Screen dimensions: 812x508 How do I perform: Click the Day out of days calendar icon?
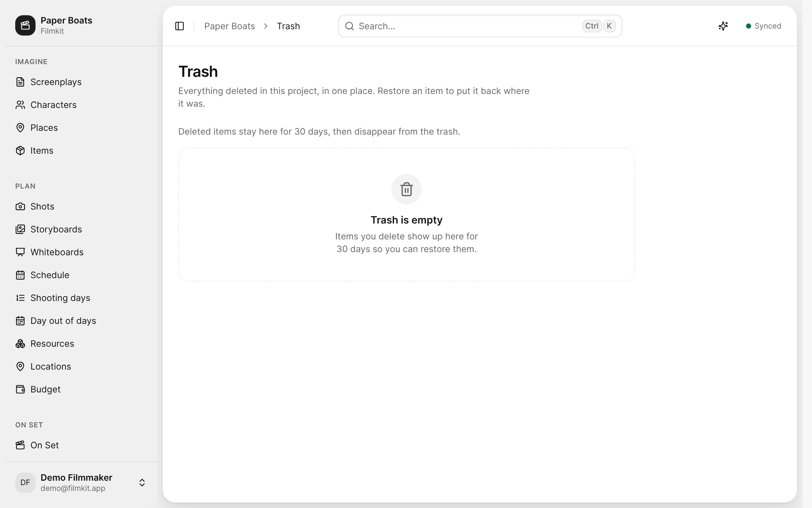20,321
